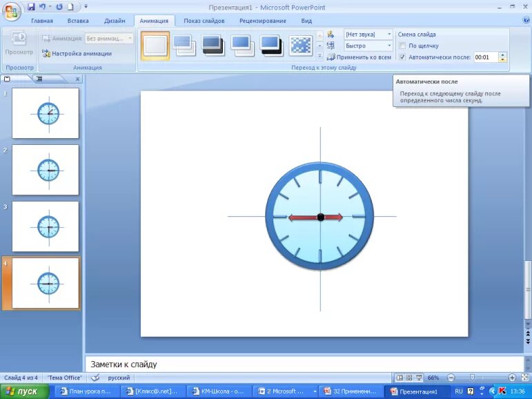
Task: Select the fourth transition effect (cut)
Action: [242, 46]
